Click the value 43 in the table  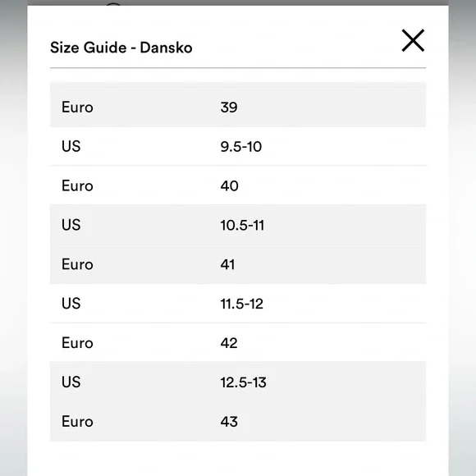tap(229, 422)
